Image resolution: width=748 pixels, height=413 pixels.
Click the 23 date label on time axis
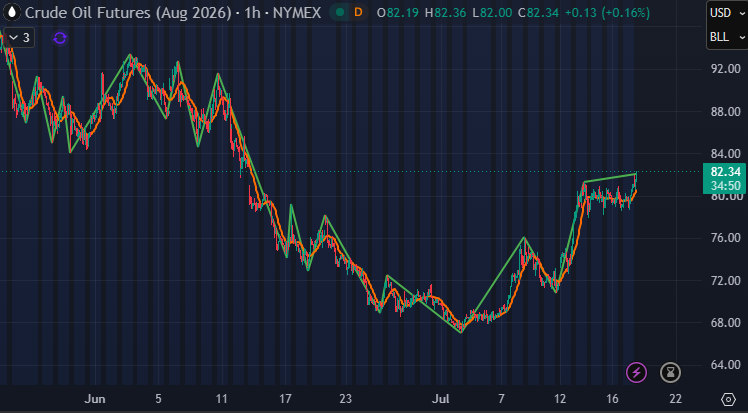pyautogui.click(x=345, y=399)
